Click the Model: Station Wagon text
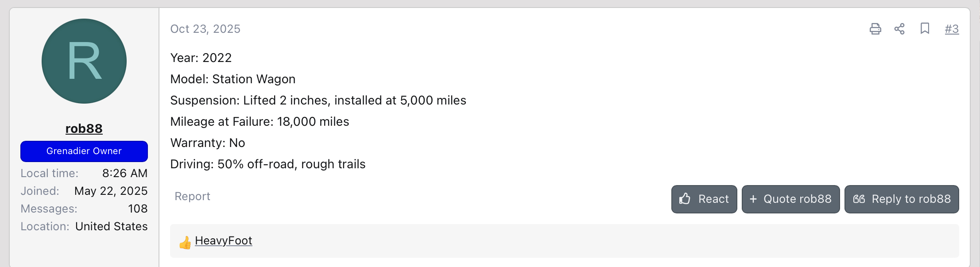 233,79
